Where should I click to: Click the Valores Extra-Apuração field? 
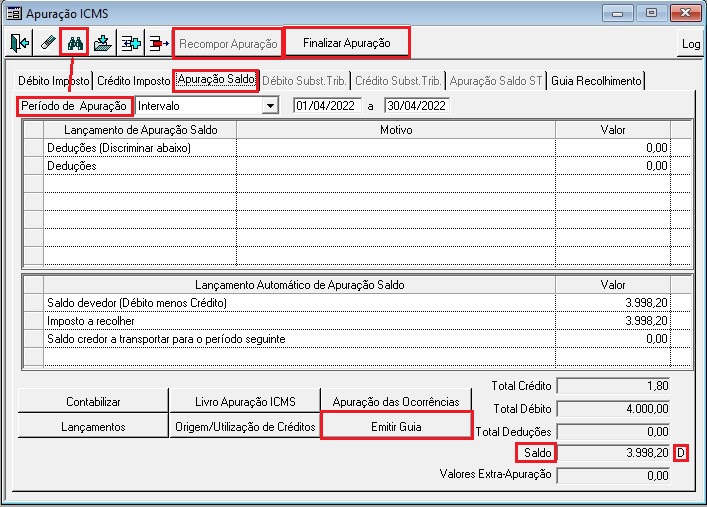(614, 475)
